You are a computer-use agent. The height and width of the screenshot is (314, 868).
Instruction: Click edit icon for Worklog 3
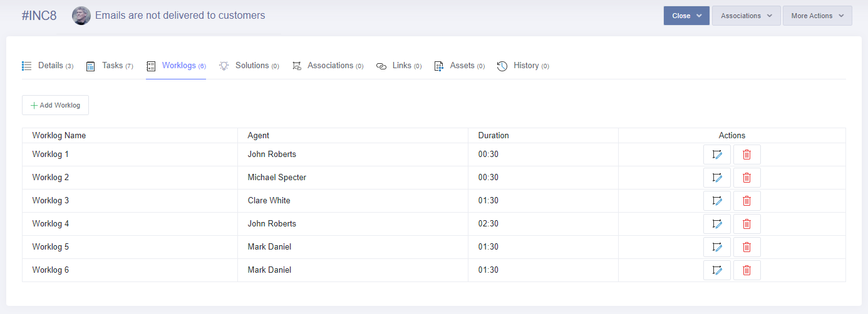tap(717, 201)
